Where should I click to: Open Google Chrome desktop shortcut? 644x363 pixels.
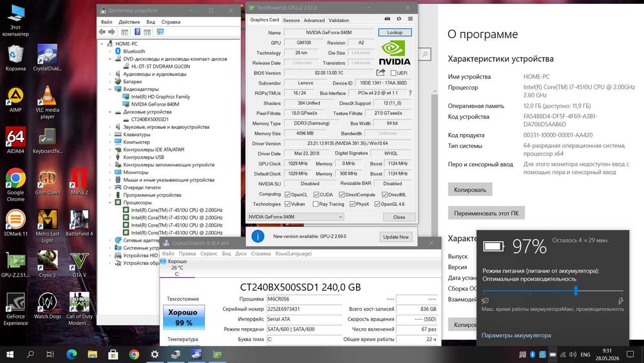[x=15, y=184]
